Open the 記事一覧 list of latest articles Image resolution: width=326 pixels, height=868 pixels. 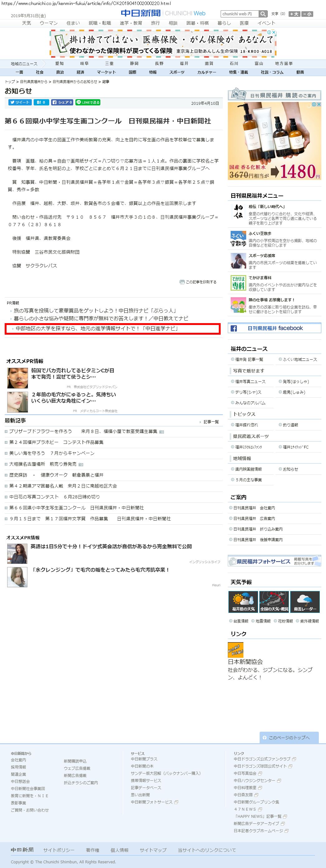(x=211, y=422)
